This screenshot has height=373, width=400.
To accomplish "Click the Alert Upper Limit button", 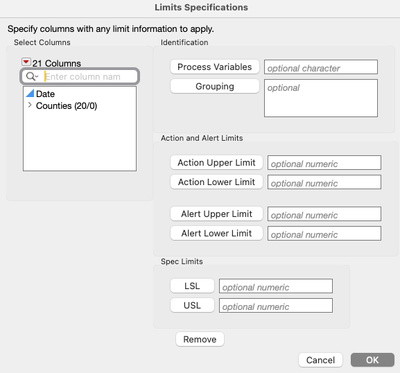I will coord(216,214).
